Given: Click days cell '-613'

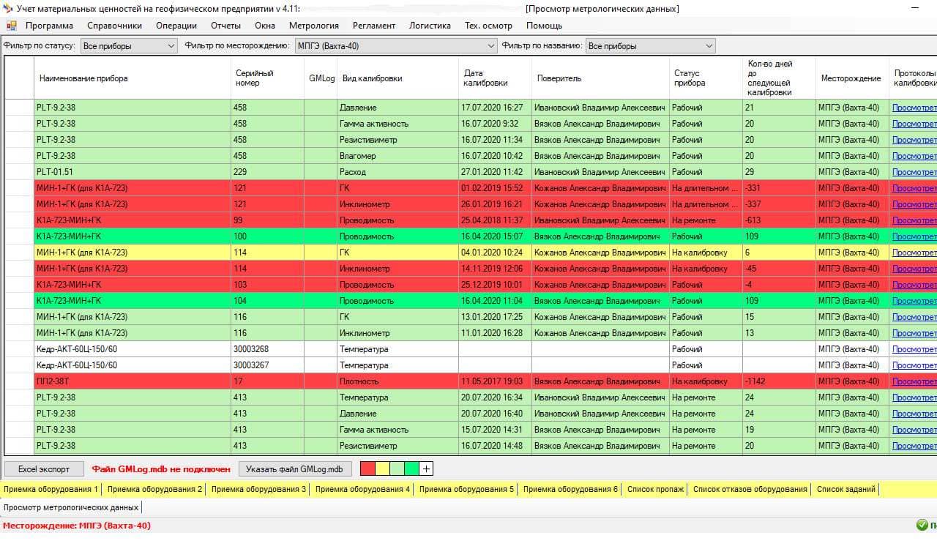Looking at the screenshot, I should pyautogui.click(x=779, y=220).
